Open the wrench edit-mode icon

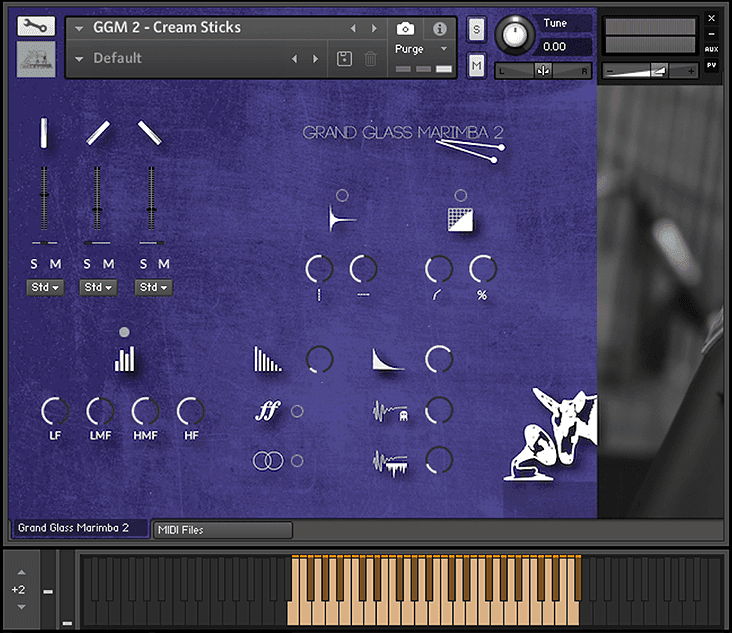pyautogui.click(x=36, y=26)
